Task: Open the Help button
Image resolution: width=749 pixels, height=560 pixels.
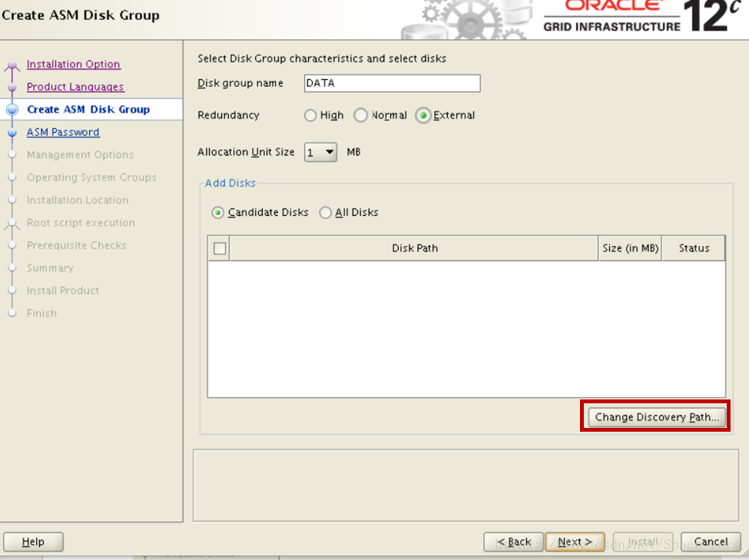Action: (34, 542)
